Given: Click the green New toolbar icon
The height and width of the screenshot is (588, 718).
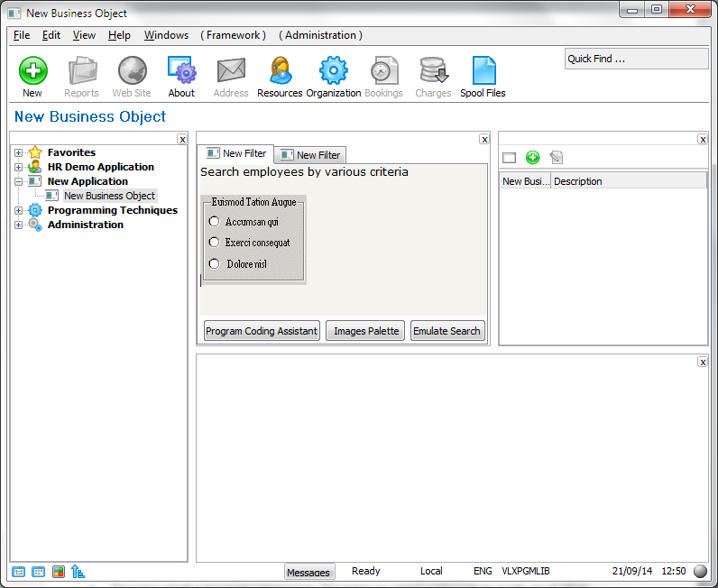Looking at the screenshot, I should 32,71.
